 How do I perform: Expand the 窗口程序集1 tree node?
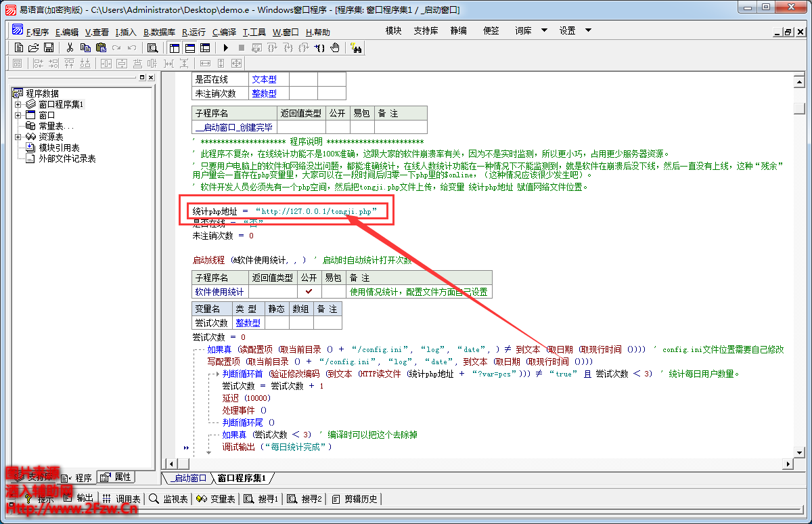tap(17, 104)
